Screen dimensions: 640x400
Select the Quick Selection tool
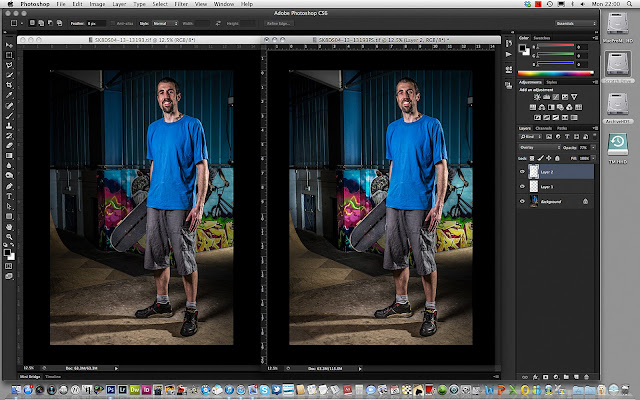(9, 76)
